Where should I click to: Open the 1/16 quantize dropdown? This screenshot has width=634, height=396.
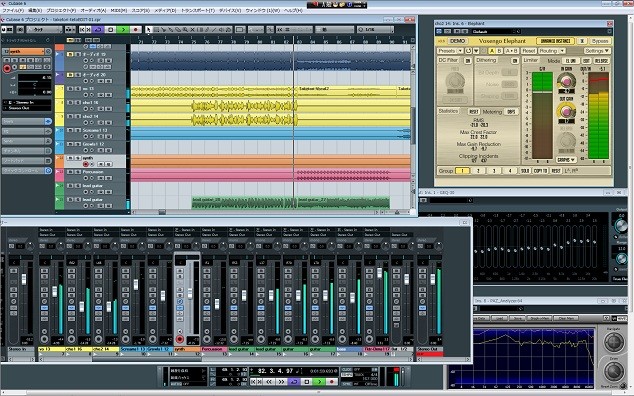[375, 30]
